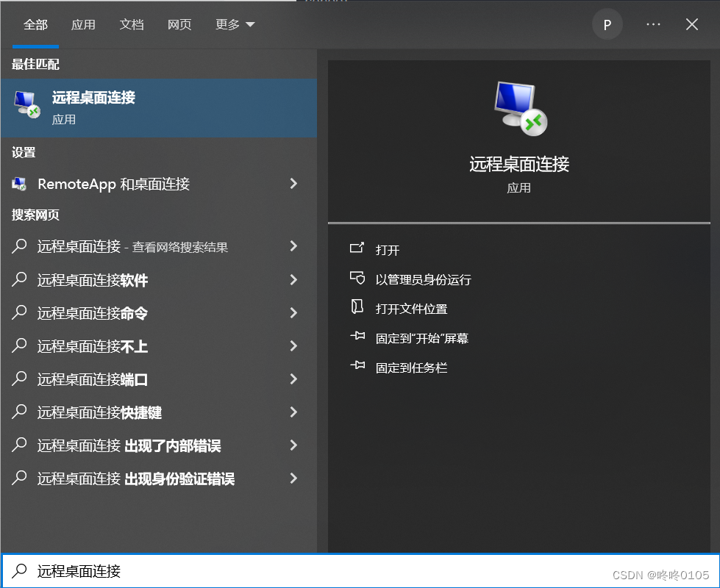Click magnifier icon beside 远程桌面连接快捷键

tap(19, 412)
